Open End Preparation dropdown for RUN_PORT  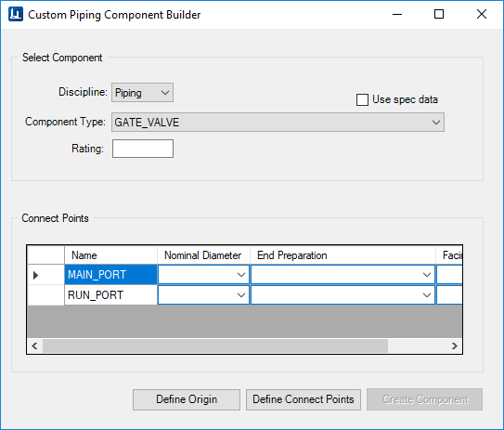(x=342, y=295)
